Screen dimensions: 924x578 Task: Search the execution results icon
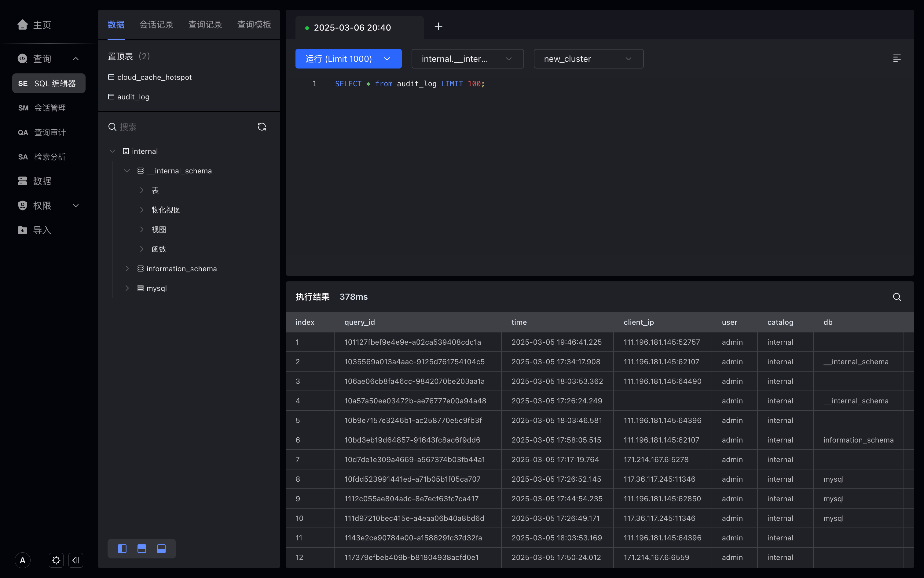tap(897, 297)
